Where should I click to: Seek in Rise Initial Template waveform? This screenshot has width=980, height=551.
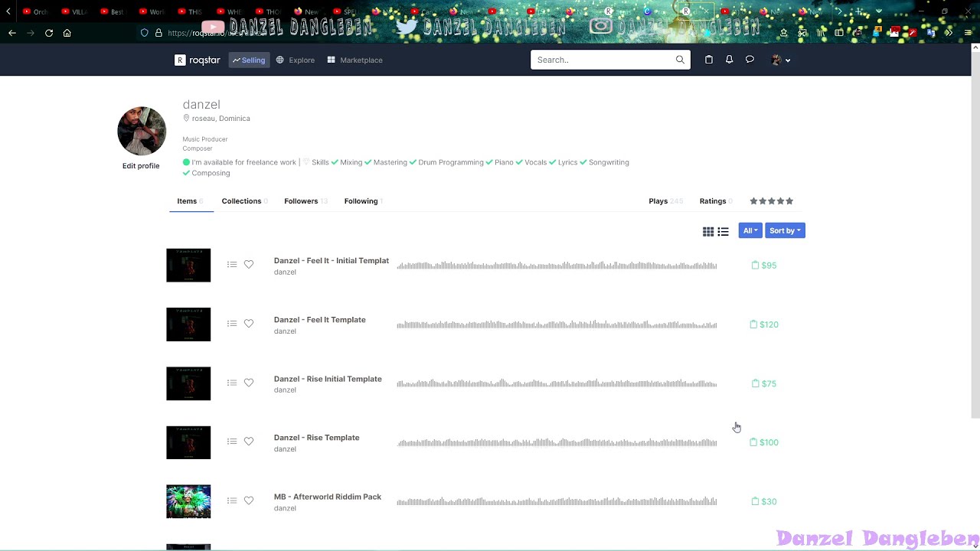coord(557,383)
